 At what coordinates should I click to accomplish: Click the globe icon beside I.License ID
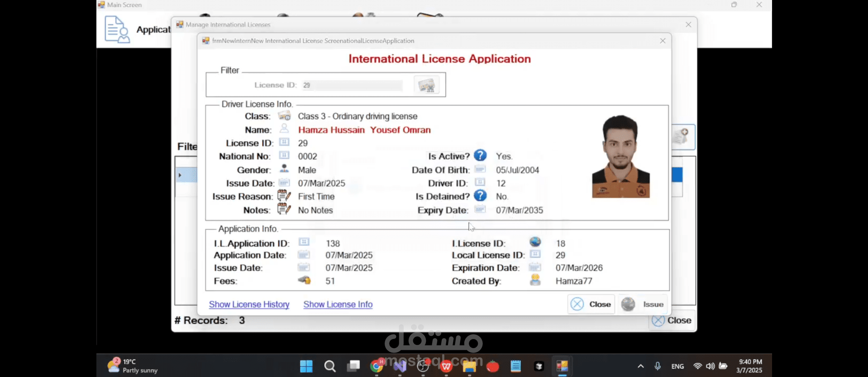(x=535, y=242)
